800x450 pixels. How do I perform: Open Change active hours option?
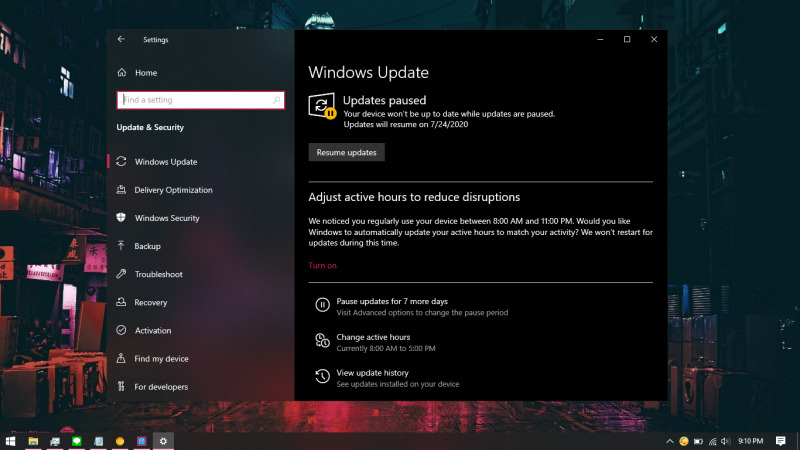[x=373, y=337]
